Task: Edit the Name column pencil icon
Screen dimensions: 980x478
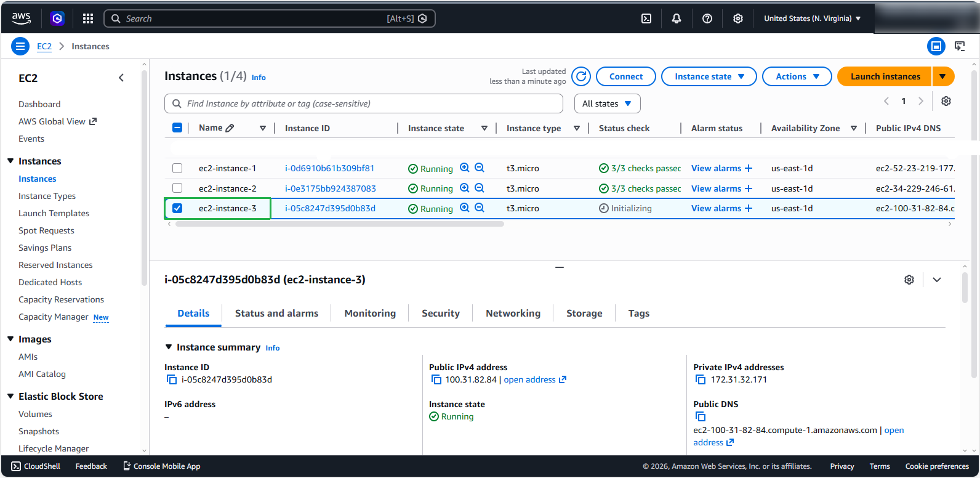Action: tap(230, 128)
